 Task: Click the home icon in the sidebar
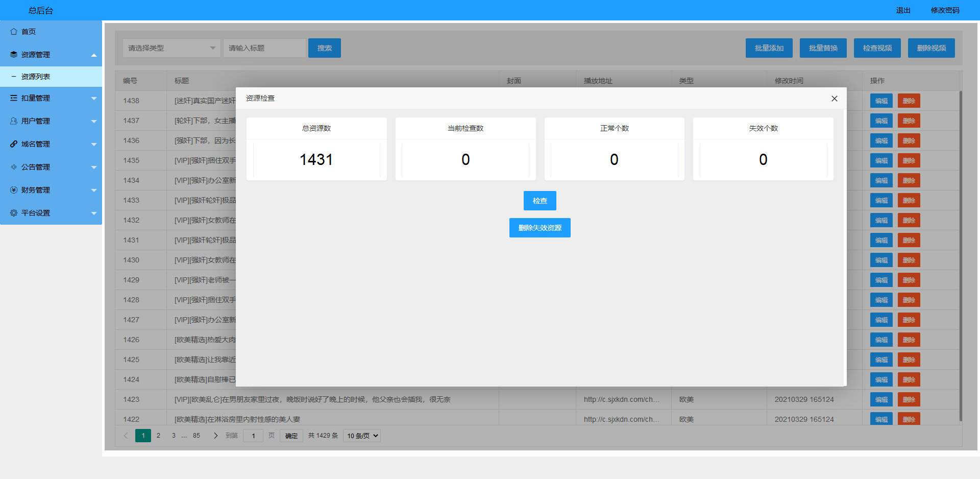(14, 32)
